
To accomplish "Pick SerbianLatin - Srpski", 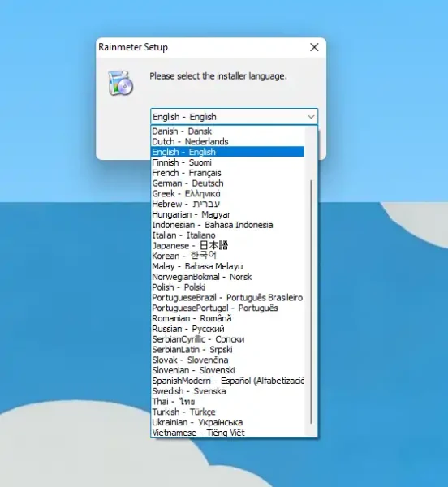I will (x=227, y=349).
